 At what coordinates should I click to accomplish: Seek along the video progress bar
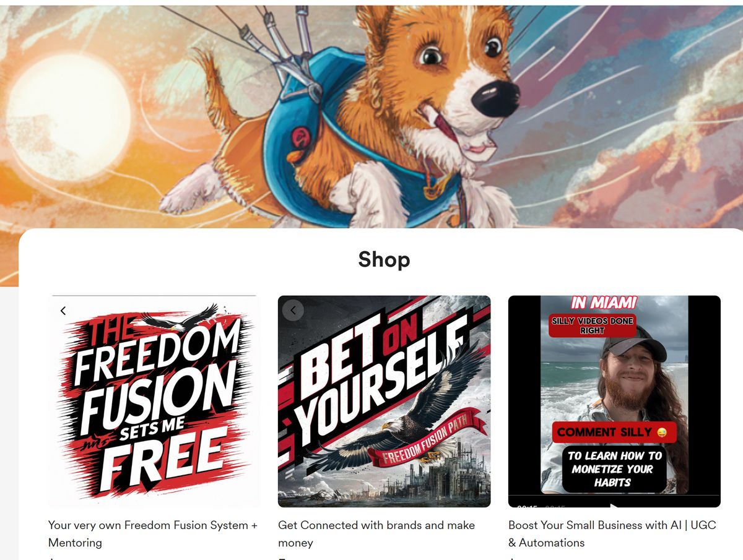point(614,496)
